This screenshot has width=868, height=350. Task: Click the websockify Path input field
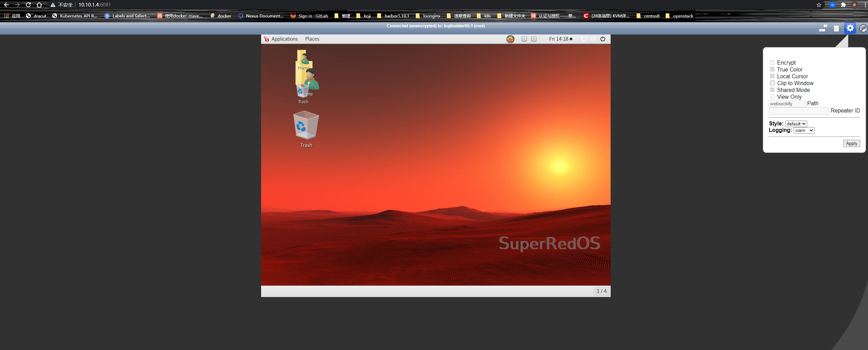787,104
